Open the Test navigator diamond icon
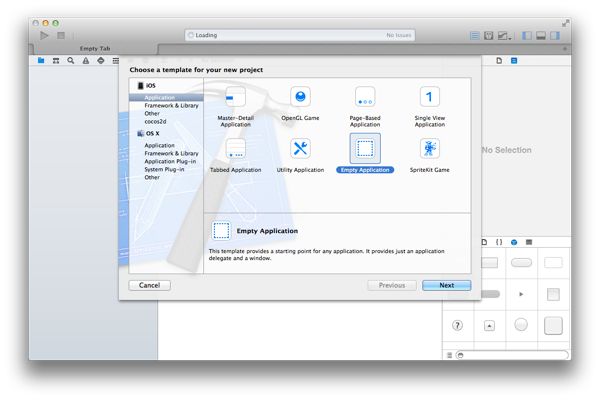The image size is (600, 400). point(101,60)
